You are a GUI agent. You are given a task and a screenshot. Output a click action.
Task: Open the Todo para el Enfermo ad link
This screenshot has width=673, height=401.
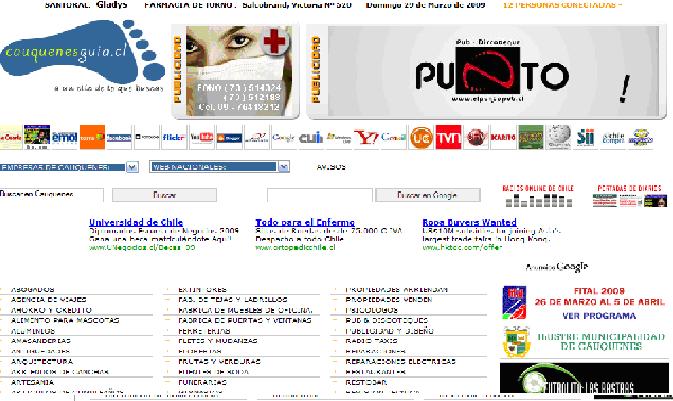(305, 222)
